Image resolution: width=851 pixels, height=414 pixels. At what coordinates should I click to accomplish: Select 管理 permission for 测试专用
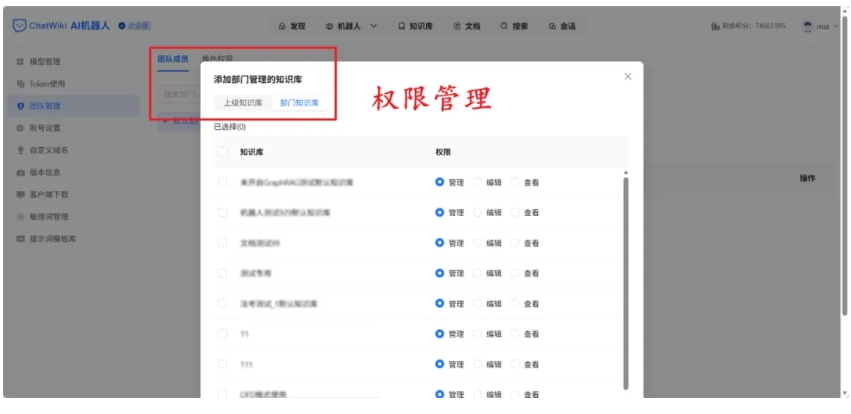click(x=440, y=273)
